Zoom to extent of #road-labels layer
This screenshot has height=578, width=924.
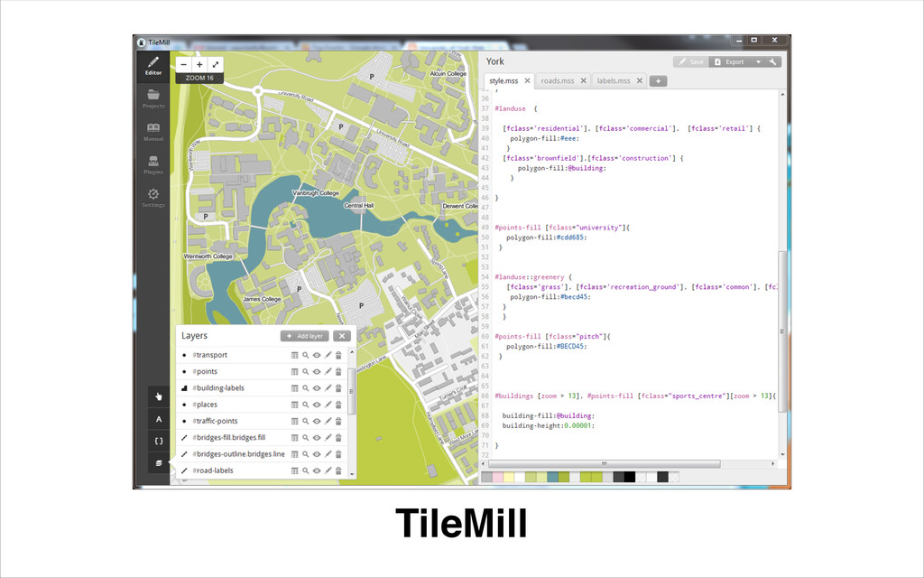305,471
